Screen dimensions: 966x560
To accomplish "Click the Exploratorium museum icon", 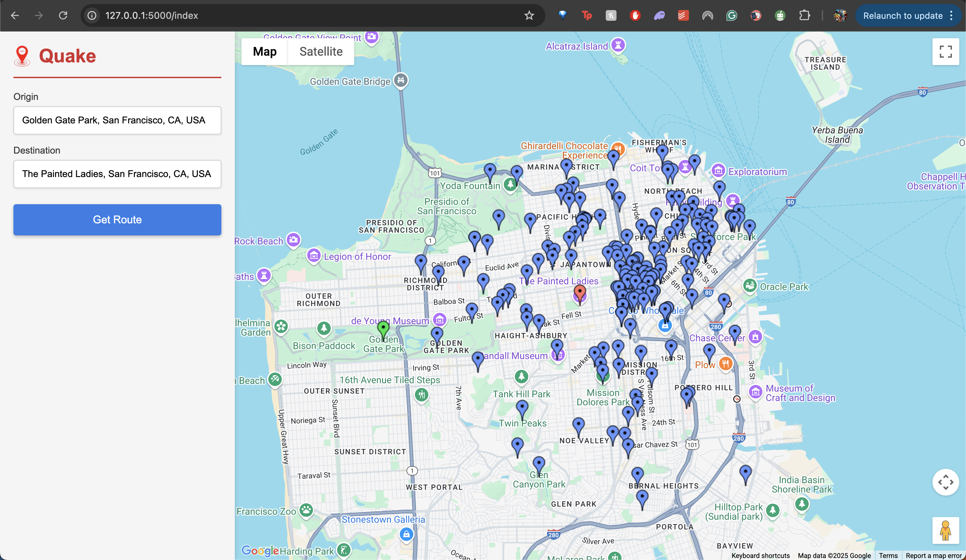I will [718, 171].
